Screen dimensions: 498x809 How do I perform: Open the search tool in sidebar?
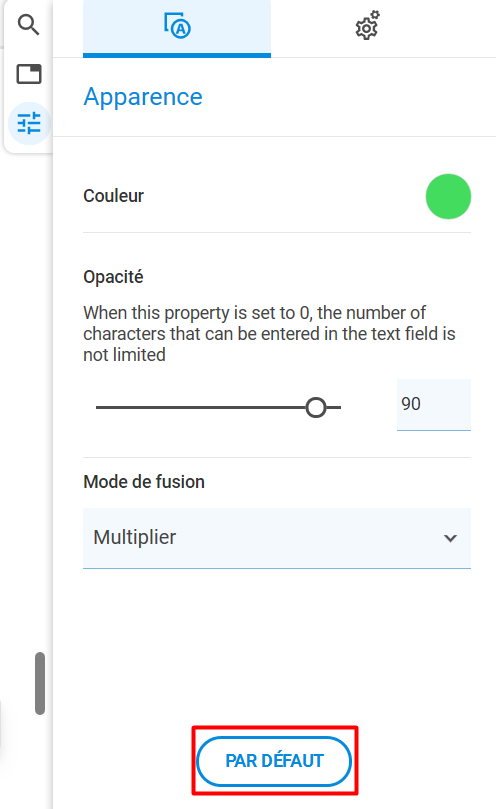(x=28, y=24)
